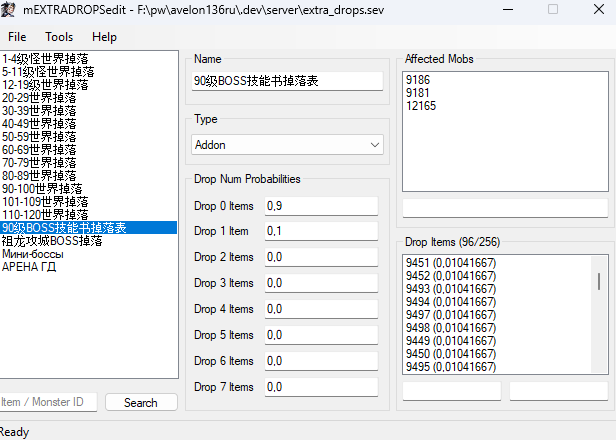Expand the Type dropdown showing Addon
Viewport: 616px width, 440px height.
click(288, 145)
